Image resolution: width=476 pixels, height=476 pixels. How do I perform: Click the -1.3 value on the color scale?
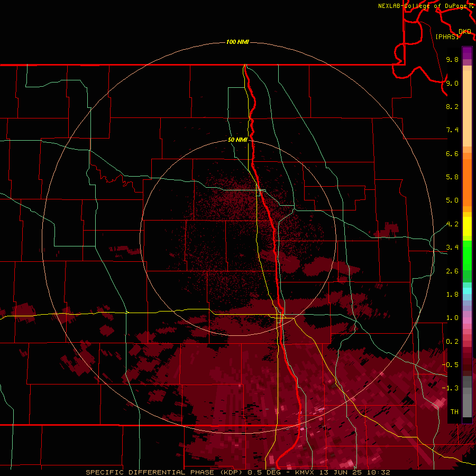[450, 388]
